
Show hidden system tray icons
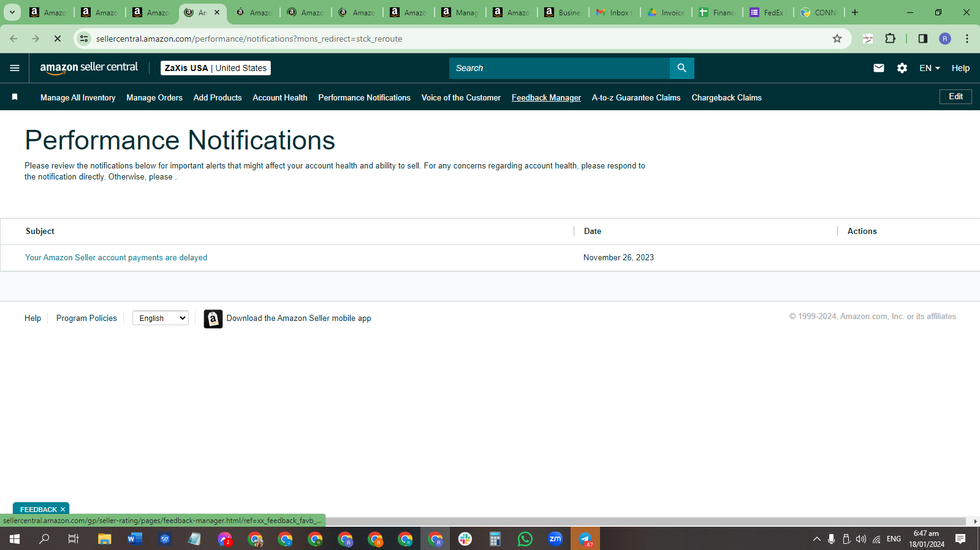[816, 539]
